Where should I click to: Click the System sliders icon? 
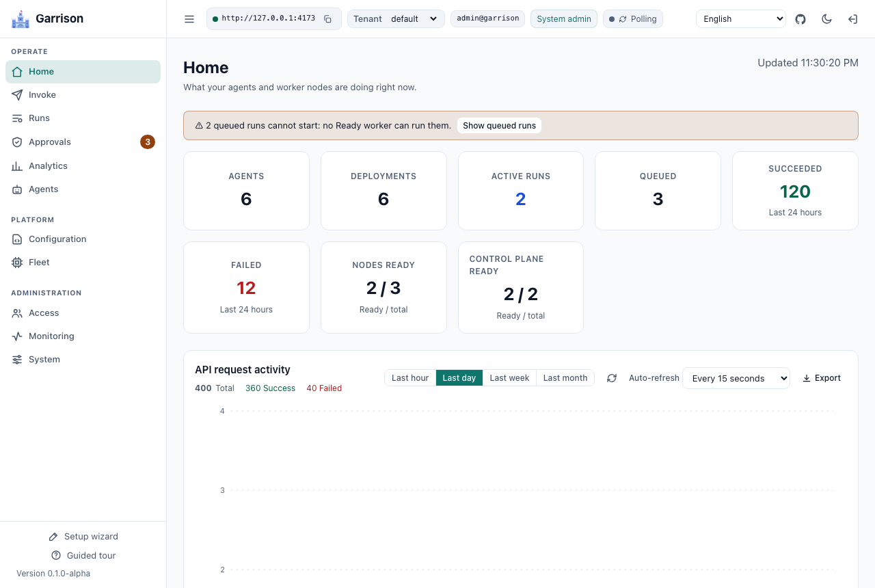click(17, 360)
